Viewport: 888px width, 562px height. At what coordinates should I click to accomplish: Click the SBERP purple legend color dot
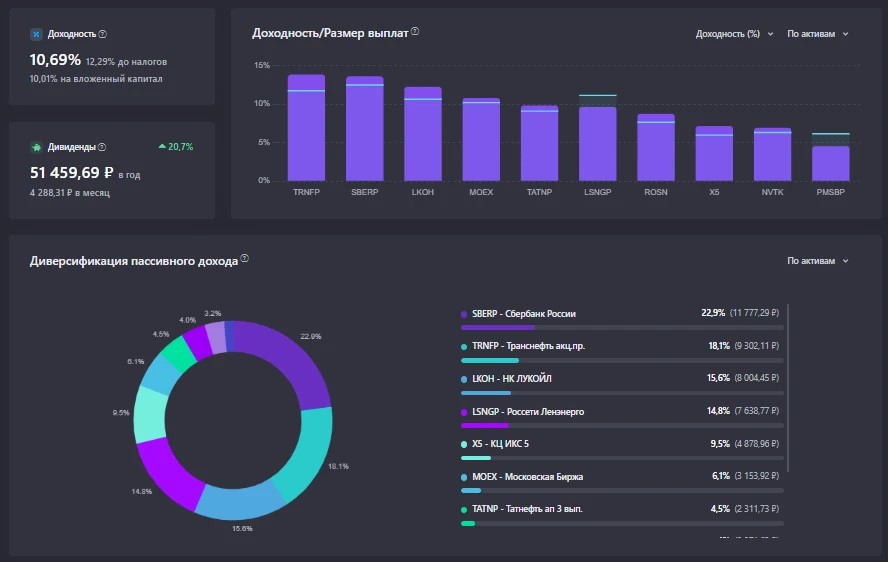tap(464, 314)
